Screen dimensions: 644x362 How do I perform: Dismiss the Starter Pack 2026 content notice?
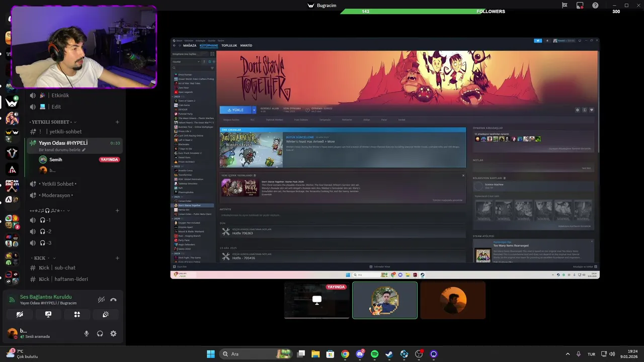463,175
